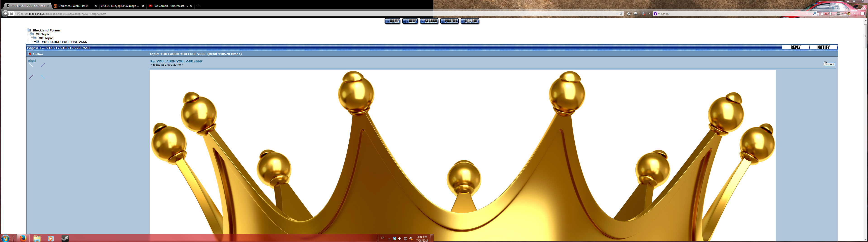The height and width of the screenshot is (242, 868).
Task: Click the HELP forum button
Action: (410, 21)
